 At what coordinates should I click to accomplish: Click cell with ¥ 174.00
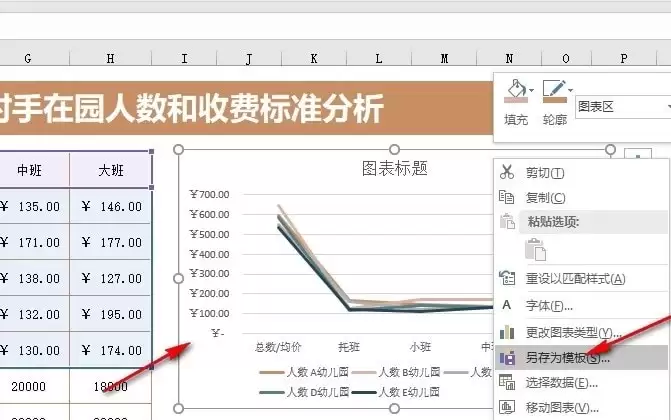(111, 350)
